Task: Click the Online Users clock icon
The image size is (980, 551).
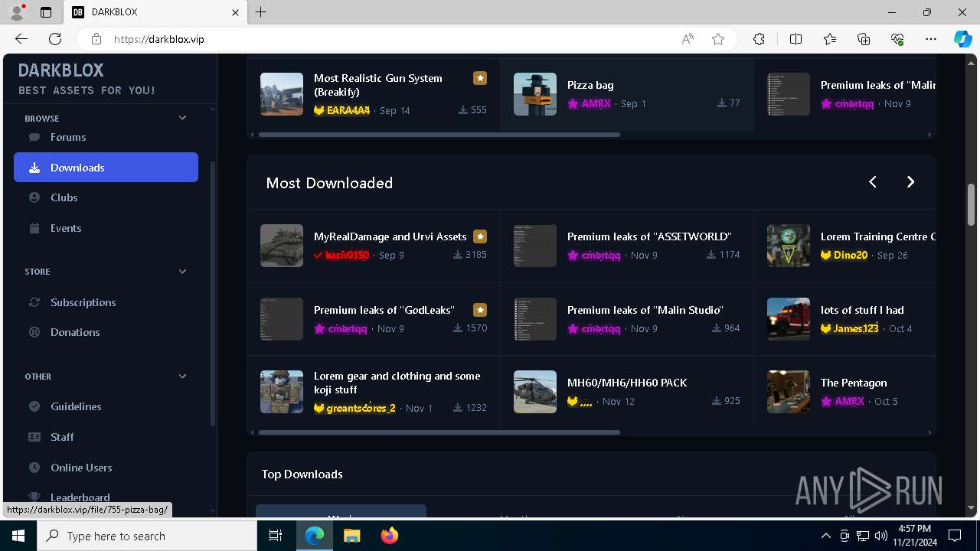Action: [34, 468]
